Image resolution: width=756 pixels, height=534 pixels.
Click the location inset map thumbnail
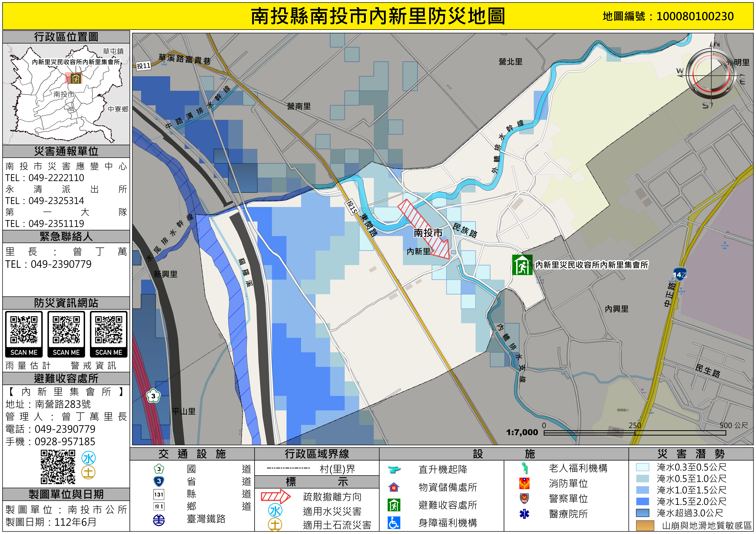coord(66,94)
